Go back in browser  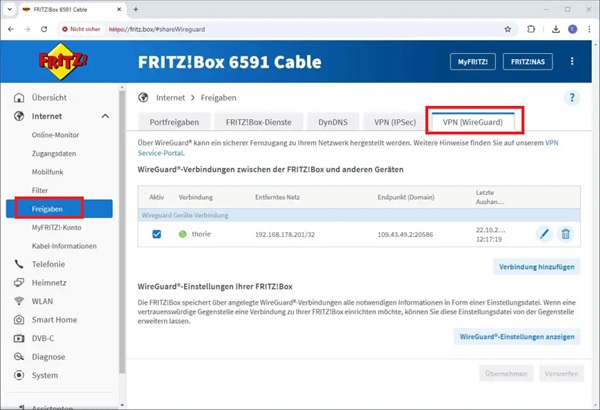pyautogui.click(x=11, y=29)
